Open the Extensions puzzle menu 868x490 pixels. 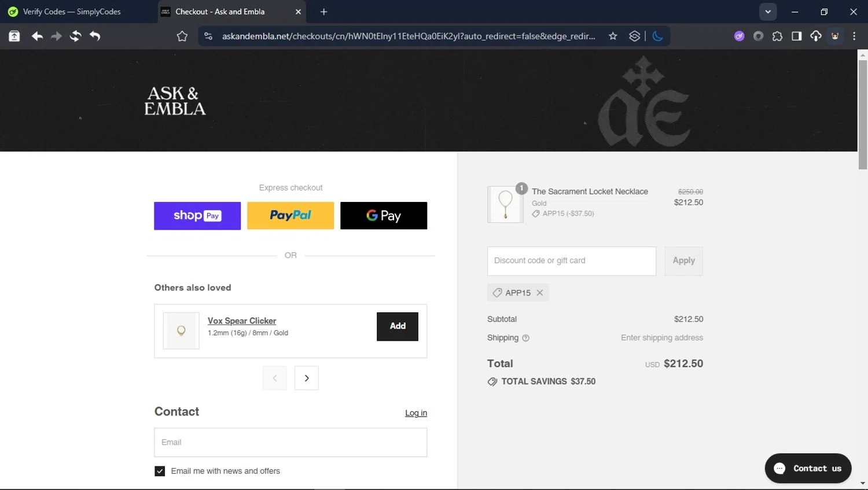[x=777, y=36]
